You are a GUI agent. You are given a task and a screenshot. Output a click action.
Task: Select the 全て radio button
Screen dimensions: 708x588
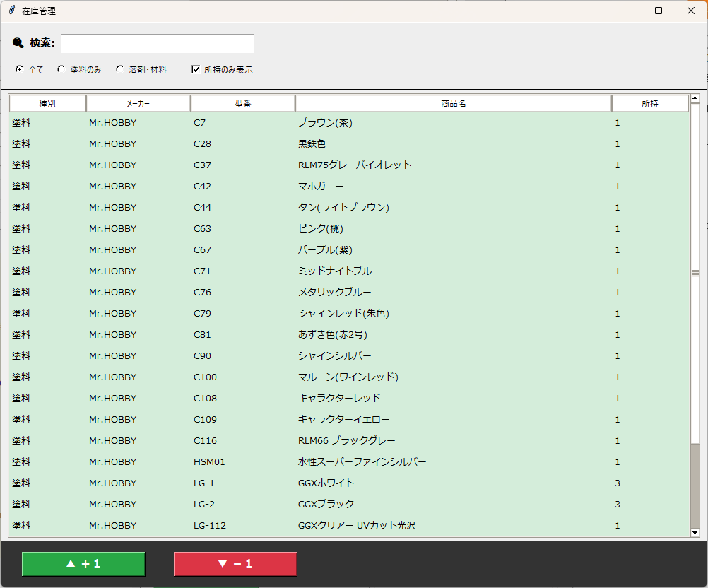click(x=20, y=69)
